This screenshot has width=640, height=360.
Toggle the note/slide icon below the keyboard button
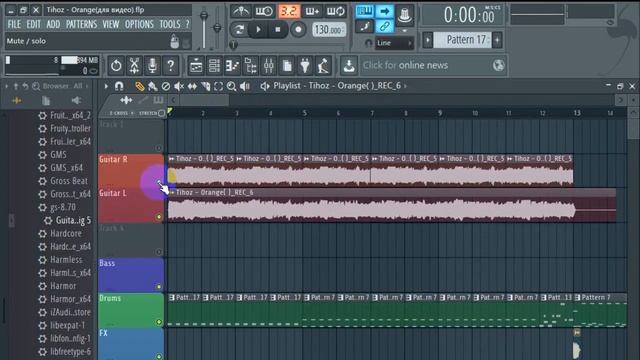pyautogui.click(x=364, y=27)
